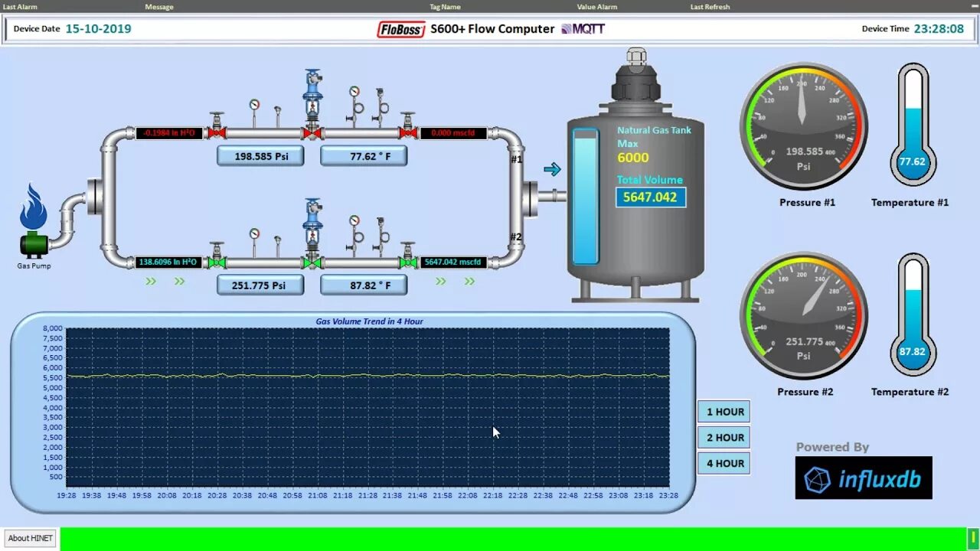Select the 2 HOUR trend option

(x=723, y=437)
